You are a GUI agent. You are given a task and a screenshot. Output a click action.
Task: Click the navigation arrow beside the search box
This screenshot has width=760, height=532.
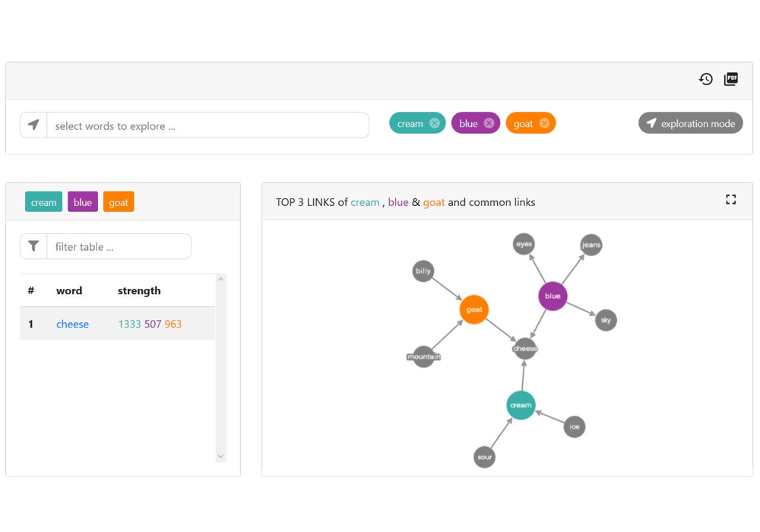click(33, 125)
